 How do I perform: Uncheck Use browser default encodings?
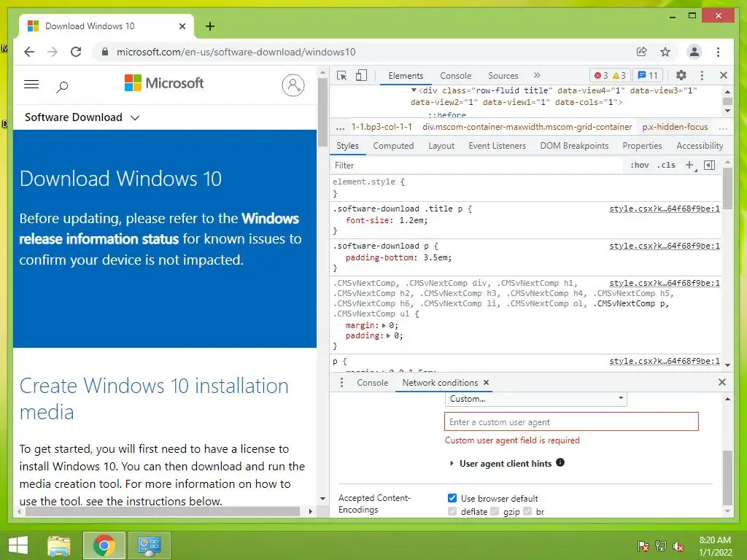[452, 498]
